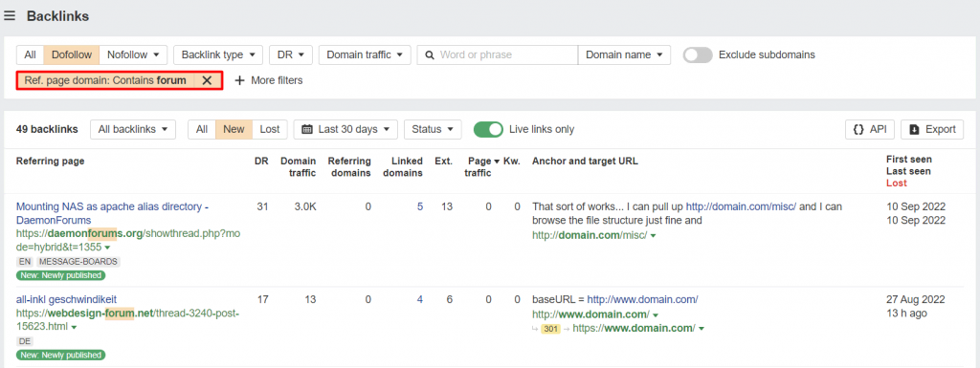Click the MESSAGE-BOARDS tag

78,262
